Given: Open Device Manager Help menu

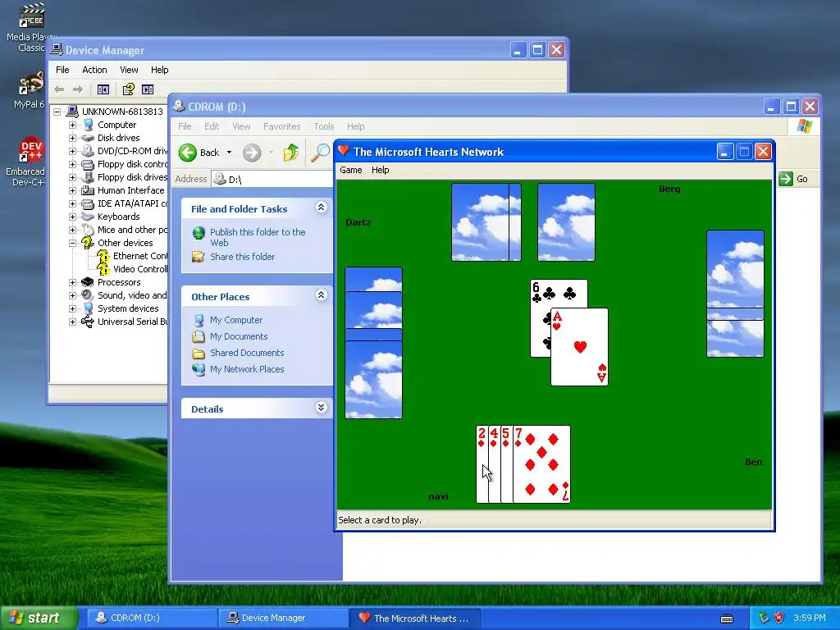Looking at the screenshot, I should click(x=159, y=70).
